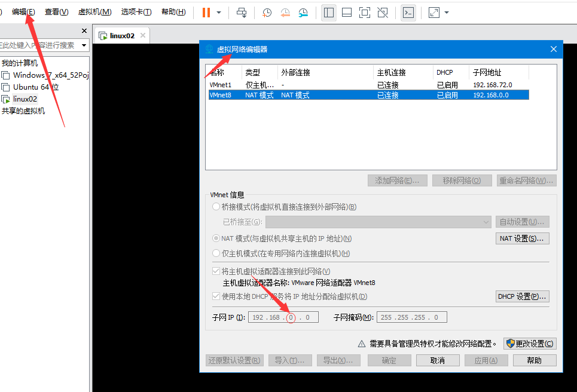Click the 还原默认设置(R) button
Screen dimensions: 577x392
pyautogui.click(x=234, y=360)
